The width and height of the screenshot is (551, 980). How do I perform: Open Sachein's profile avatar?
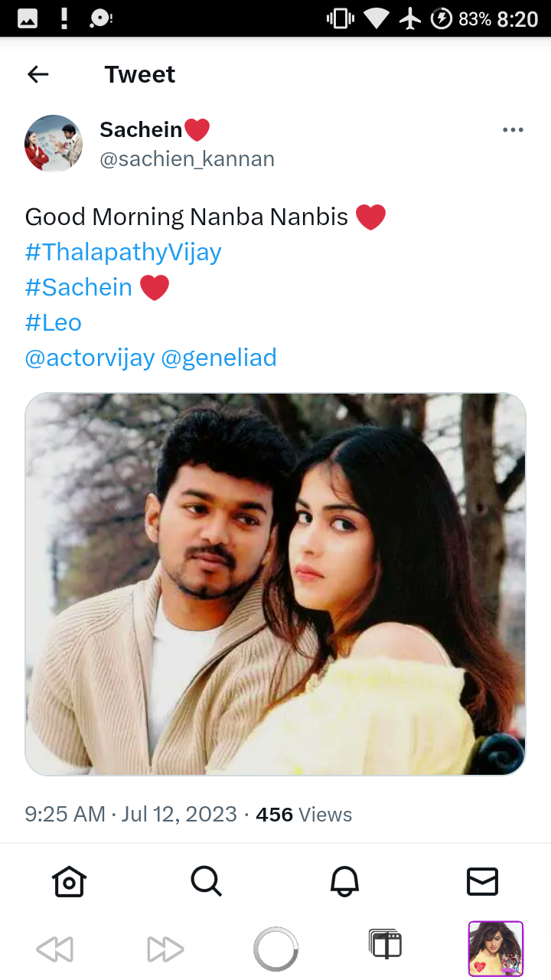[x=54, y=143]
